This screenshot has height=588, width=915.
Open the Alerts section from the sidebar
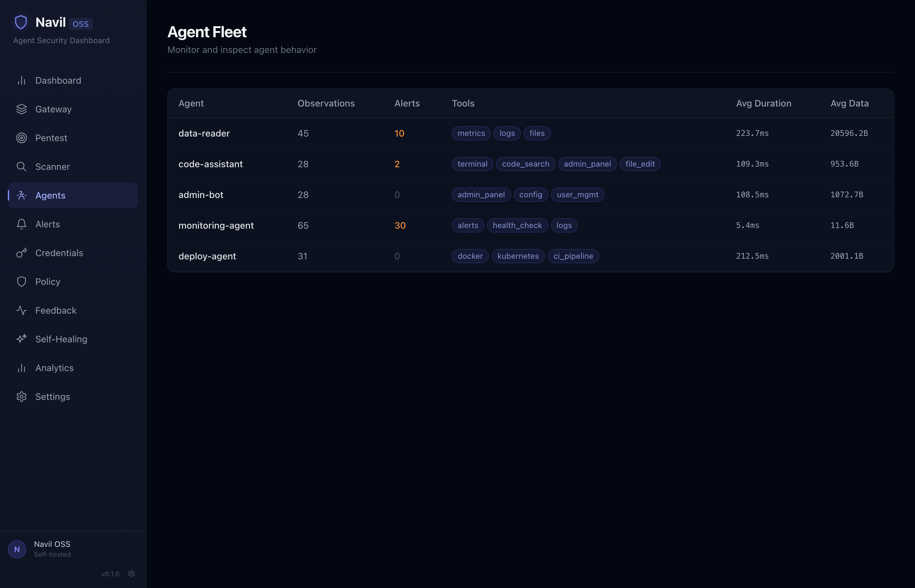click(47, 224)
